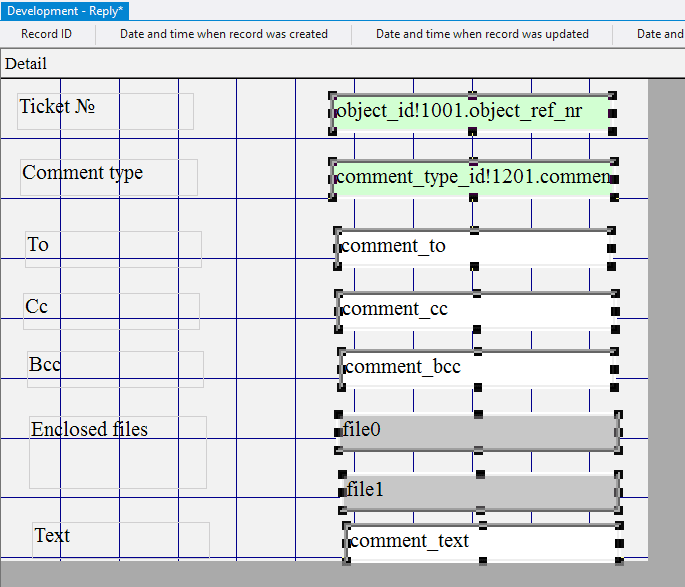Click the Detail band header
The height and width of the screenshot is (587, 685).
pyautogui.click(x=26, y=63)
